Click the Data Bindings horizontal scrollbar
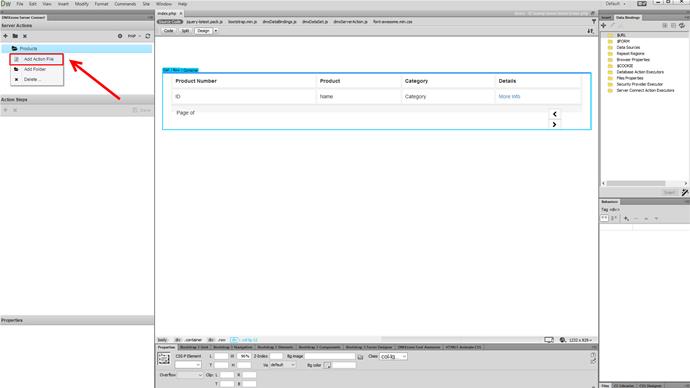Viewport: 690px width, 388px height. point(636,183)
